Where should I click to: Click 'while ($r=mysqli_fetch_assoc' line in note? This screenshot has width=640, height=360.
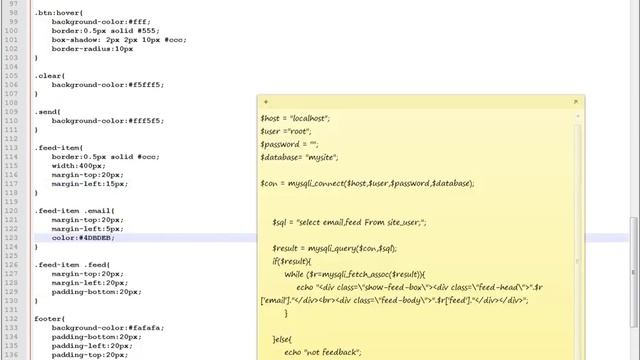point(355,274)
